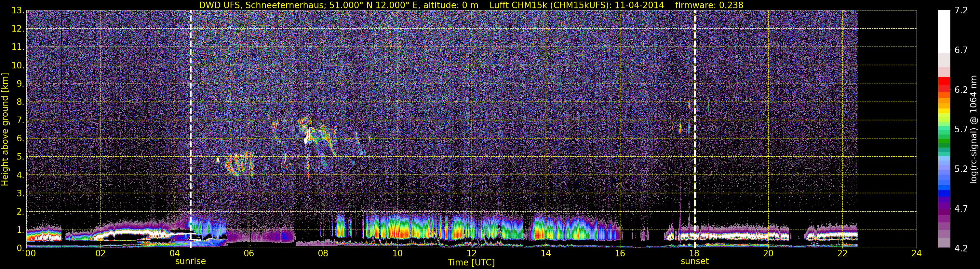
Task: Click time tick label '04'
Action: click(x=175, y=253)
